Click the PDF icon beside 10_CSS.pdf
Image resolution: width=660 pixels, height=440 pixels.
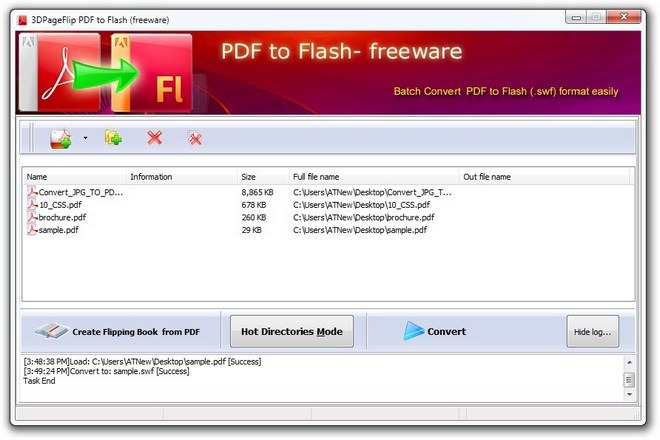point(32,205)
